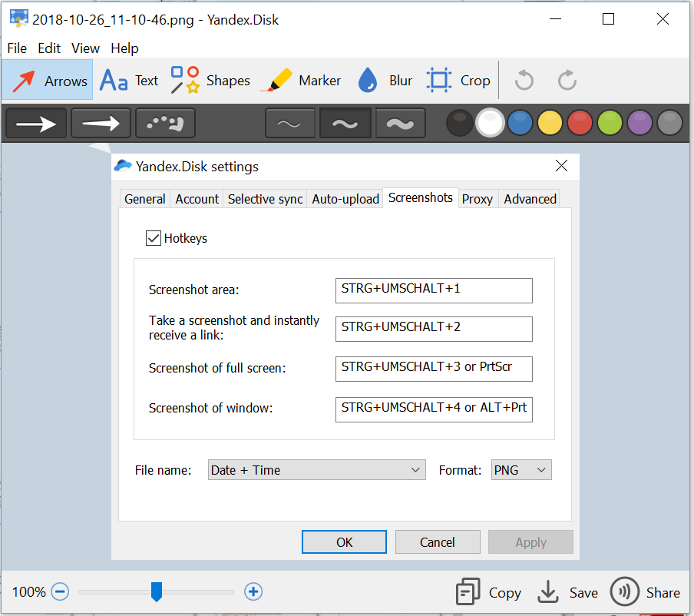Viewport: 694px width, 616px height.
Task: Select the Screenshots tab
Action: [421, 197]
